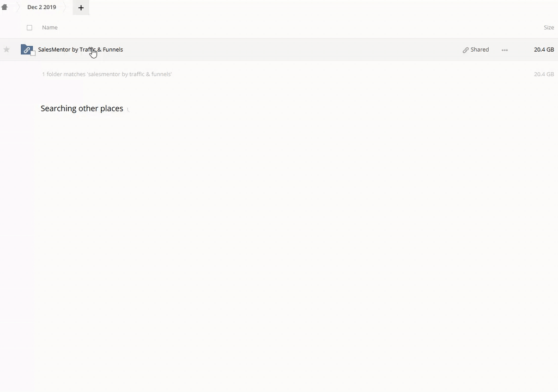
Task: Click the '1 folder matches' summary text
Action: coord(107,74)
